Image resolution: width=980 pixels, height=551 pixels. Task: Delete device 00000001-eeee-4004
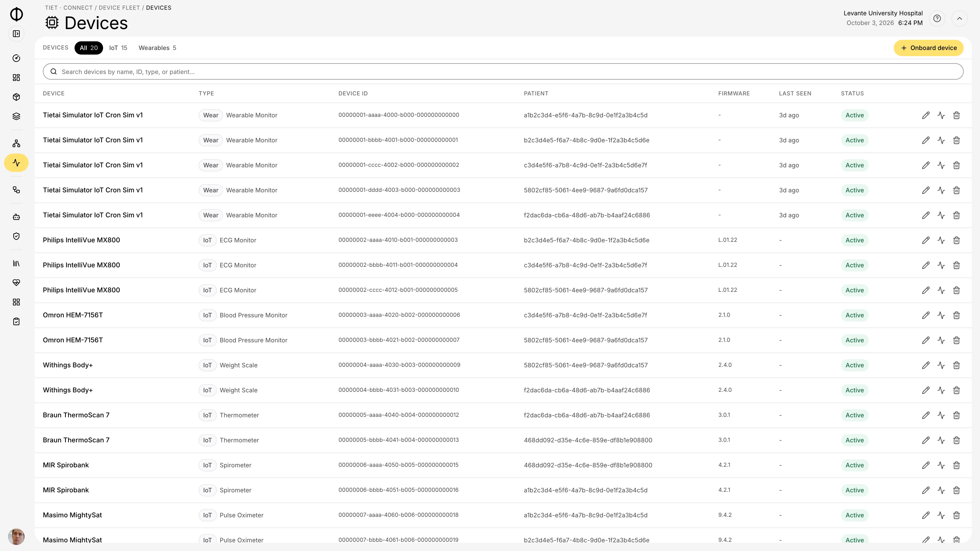(x=957, y=215)
